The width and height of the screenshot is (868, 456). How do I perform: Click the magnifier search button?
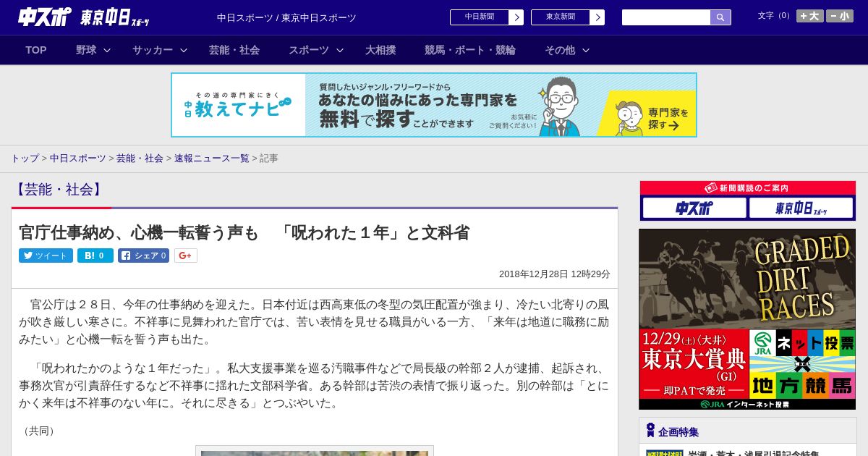click(720, 17)
